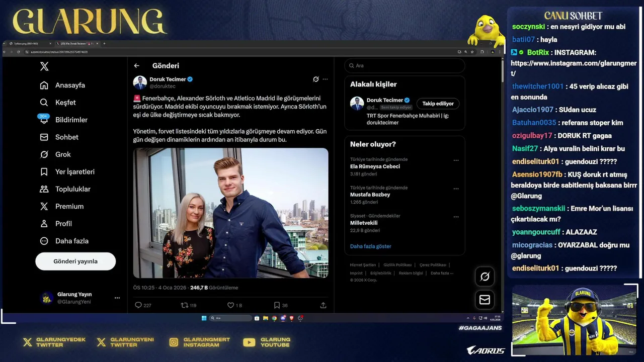Screen dimensions: 644x362
Task: Click the Takip ediliyor button
Action: [438, 104]
